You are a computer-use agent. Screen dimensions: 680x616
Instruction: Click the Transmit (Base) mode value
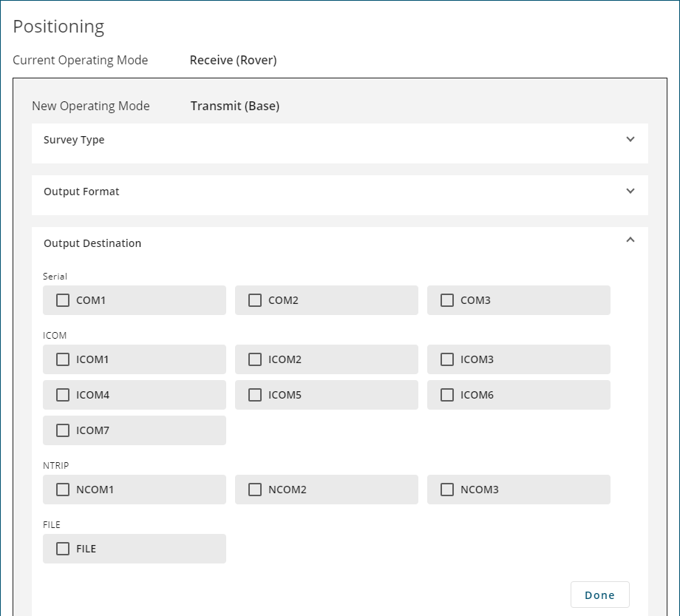[235, 106]
